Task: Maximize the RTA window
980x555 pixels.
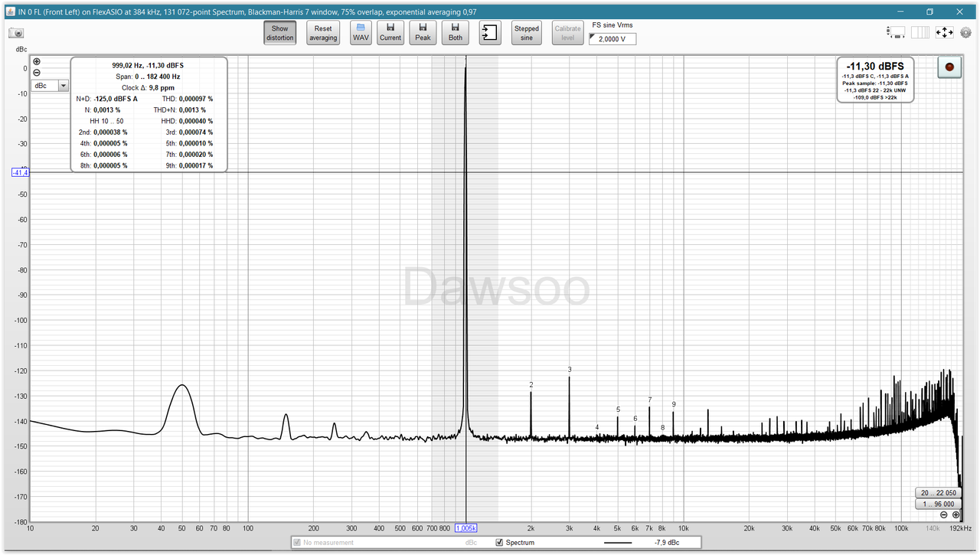Action: pyautogui.click(x=929, y=11)
